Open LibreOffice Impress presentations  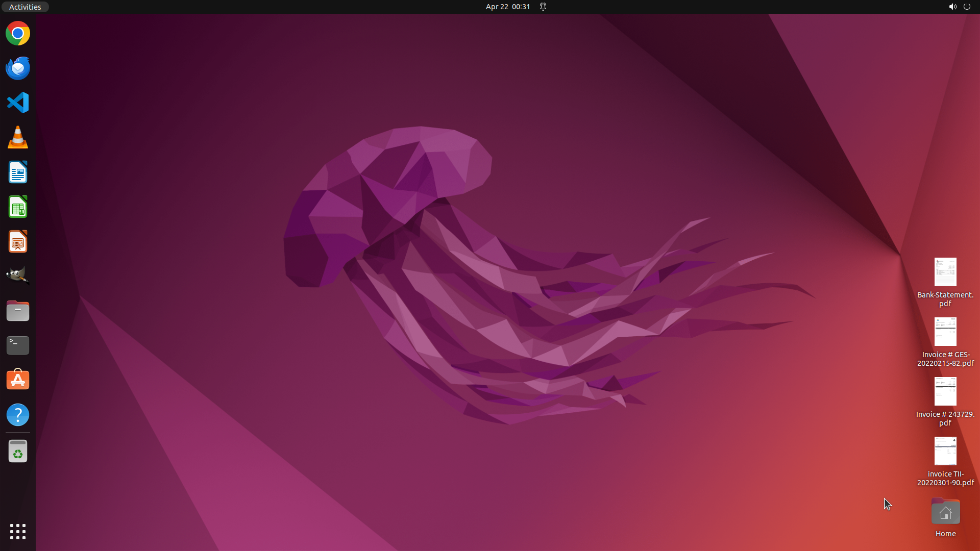[x=18, y=242]
